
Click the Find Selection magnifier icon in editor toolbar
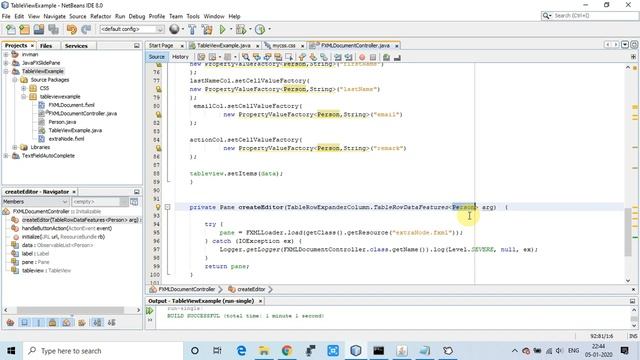coord(246,57)
